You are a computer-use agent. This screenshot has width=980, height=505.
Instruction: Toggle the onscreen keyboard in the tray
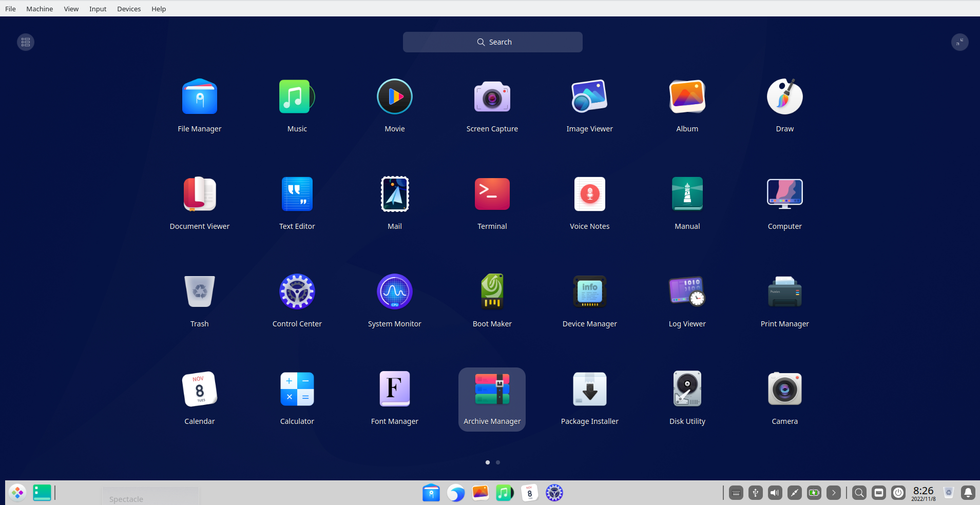pyautogui.click(x=879, y=492)
